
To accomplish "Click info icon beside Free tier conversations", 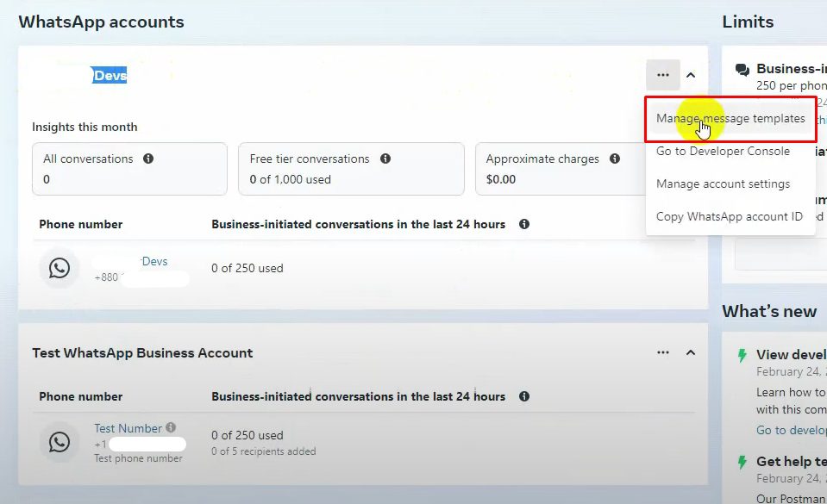I will (x=385, y=159).
